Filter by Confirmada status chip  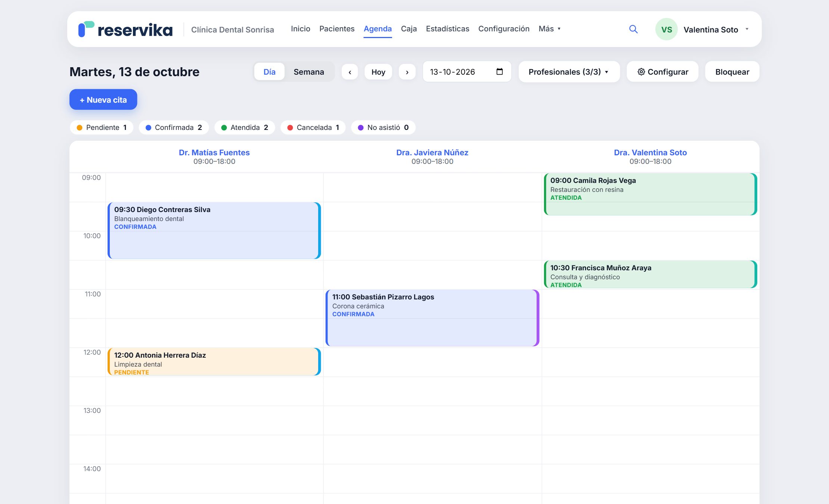pyautogui.click(x=174, y=127)
